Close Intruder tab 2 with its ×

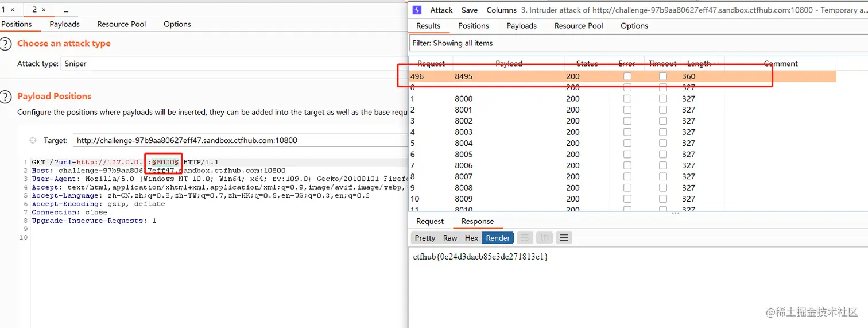(x=44, y=10)
